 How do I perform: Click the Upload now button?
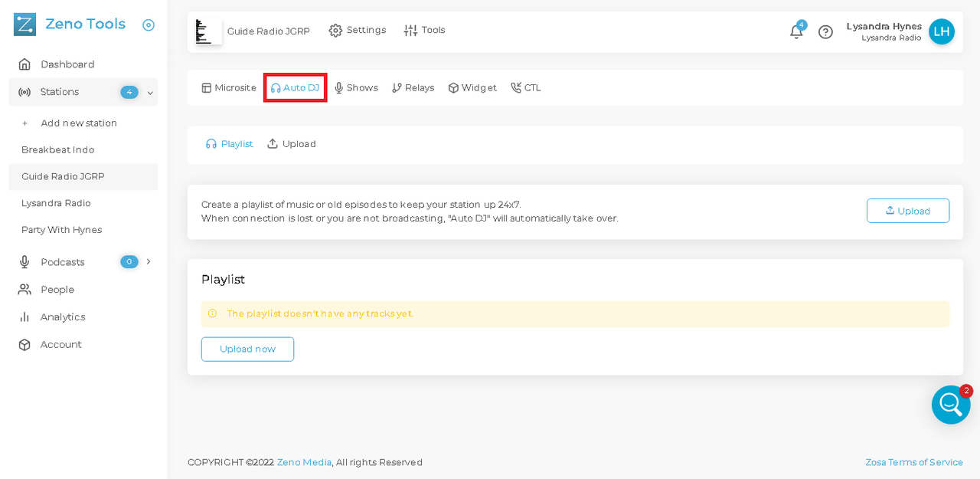click(x=247, y=349)
